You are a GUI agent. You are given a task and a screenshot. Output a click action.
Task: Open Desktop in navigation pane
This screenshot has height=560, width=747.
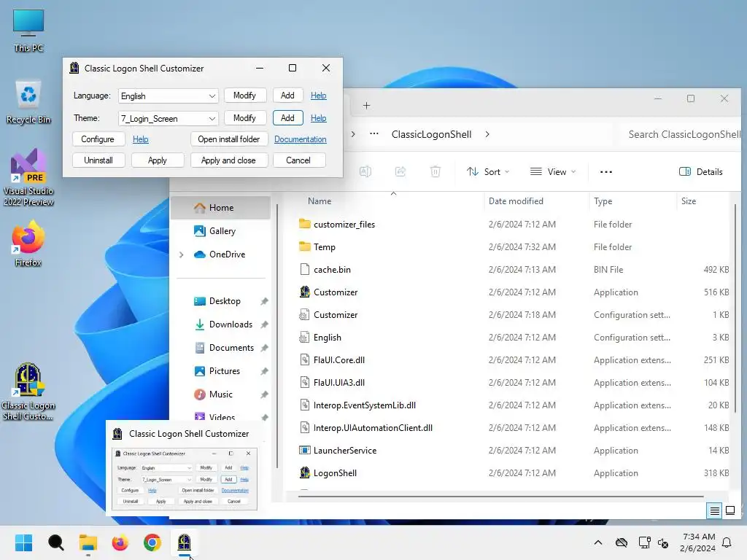(x=224, y=301)
